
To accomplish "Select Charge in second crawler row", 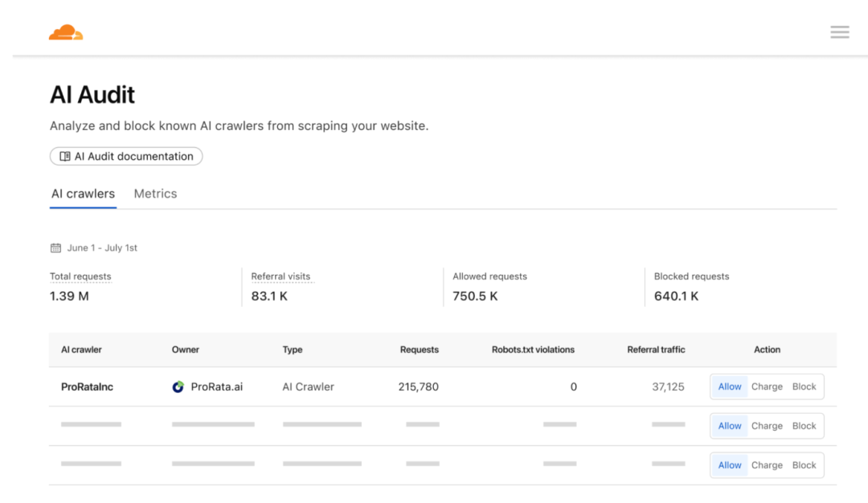I will 767,426.
